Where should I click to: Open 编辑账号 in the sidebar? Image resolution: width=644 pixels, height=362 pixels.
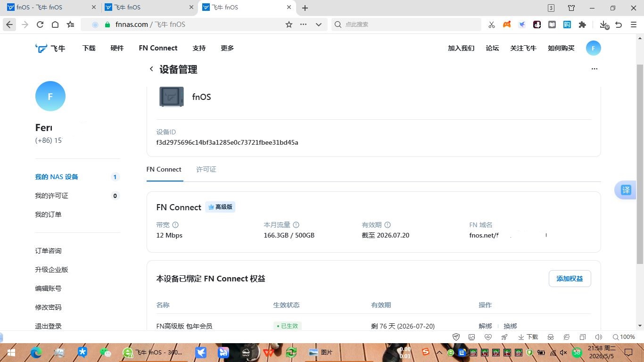49,288
